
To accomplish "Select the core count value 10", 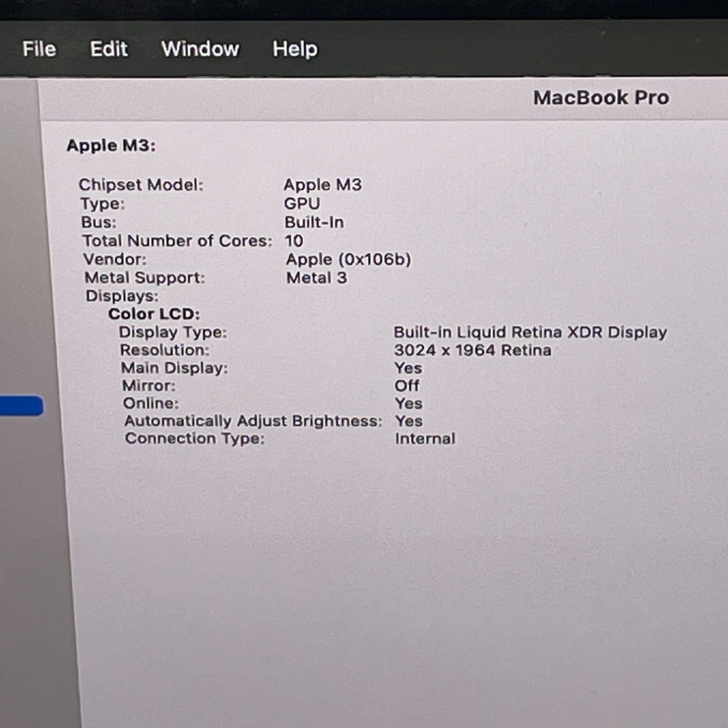I will point(294,241).
